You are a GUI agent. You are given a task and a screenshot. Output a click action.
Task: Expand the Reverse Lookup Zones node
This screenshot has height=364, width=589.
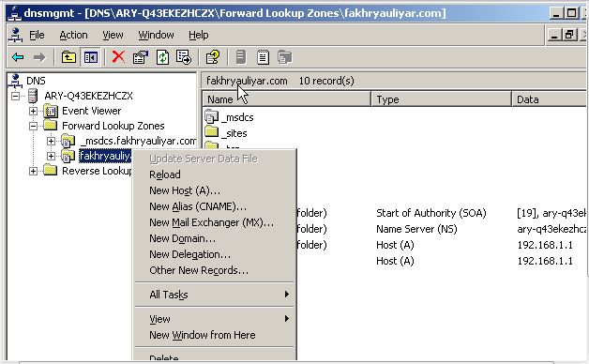34,172
